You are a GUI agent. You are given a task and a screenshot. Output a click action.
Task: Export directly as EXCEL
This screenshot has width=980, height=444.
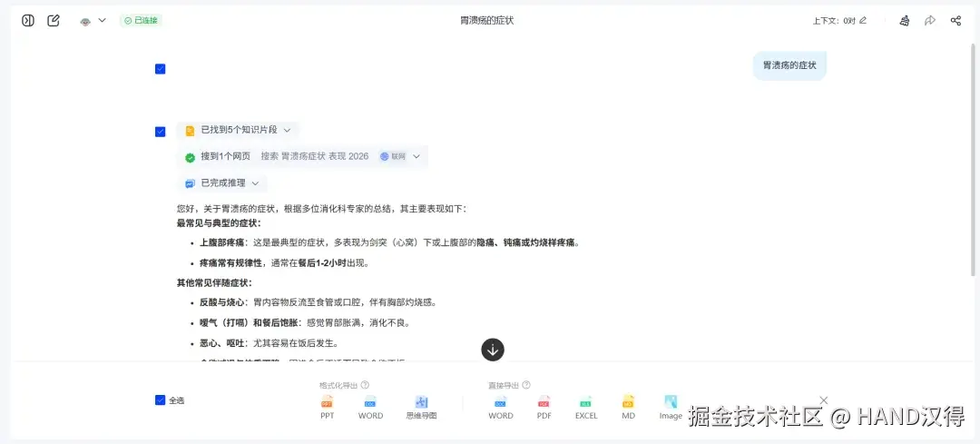586,407
